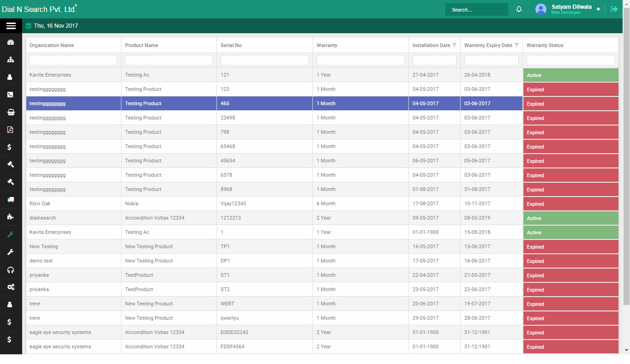Focus the Organization Name filter field
The height and width of the screenshot is (364, 630).
(73, 60)
